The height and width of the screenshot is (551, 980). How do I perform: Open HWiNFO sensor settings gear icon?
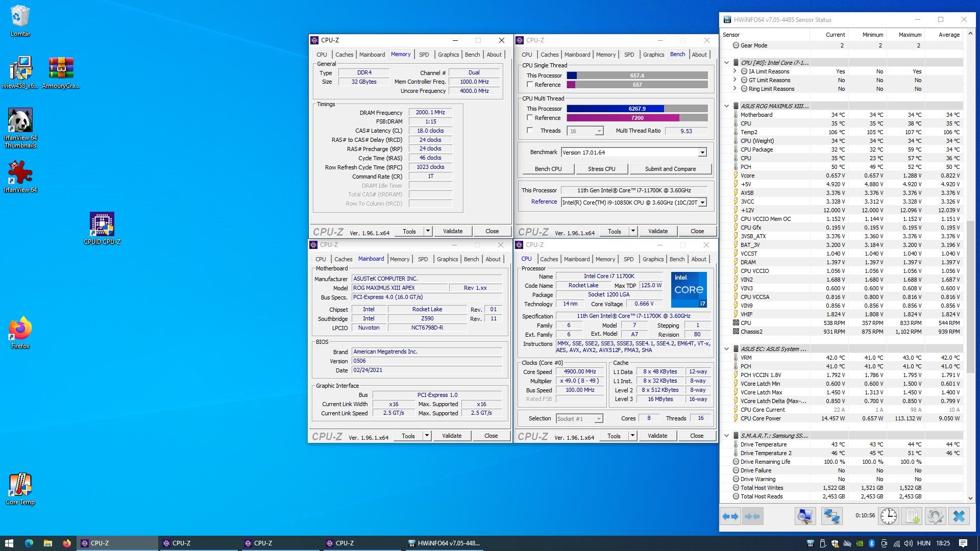[x=935, y=516]
